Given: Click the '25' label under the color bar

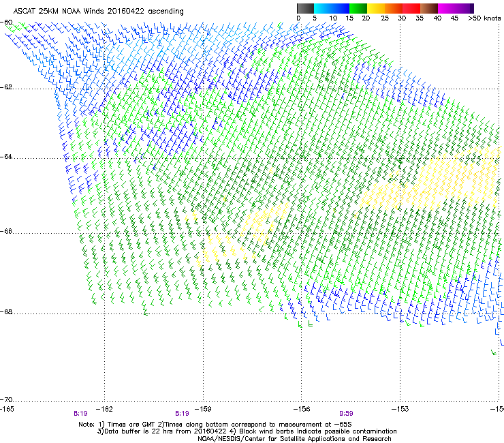Looking at the screenshot, I should point(385,18).
